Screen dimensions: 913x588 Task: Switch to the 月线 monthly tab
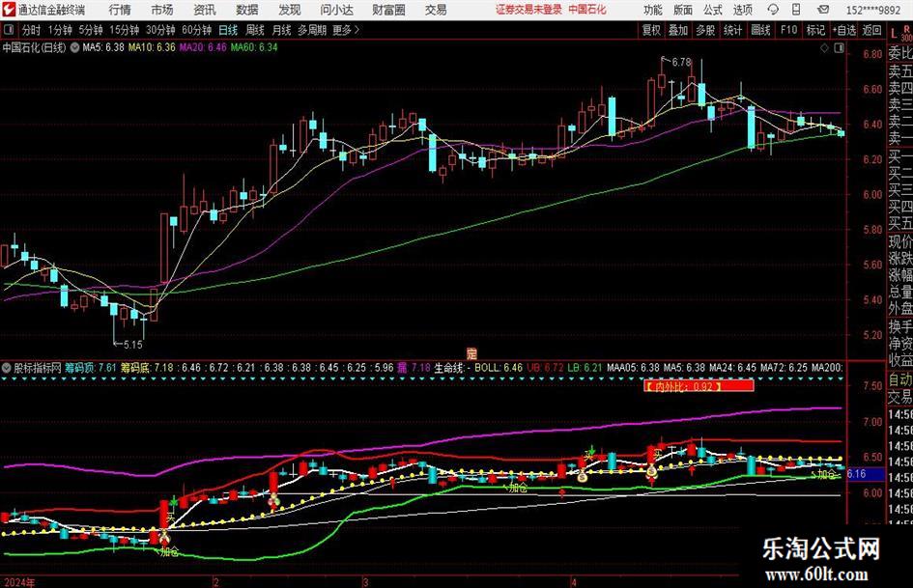click(281, 30)
